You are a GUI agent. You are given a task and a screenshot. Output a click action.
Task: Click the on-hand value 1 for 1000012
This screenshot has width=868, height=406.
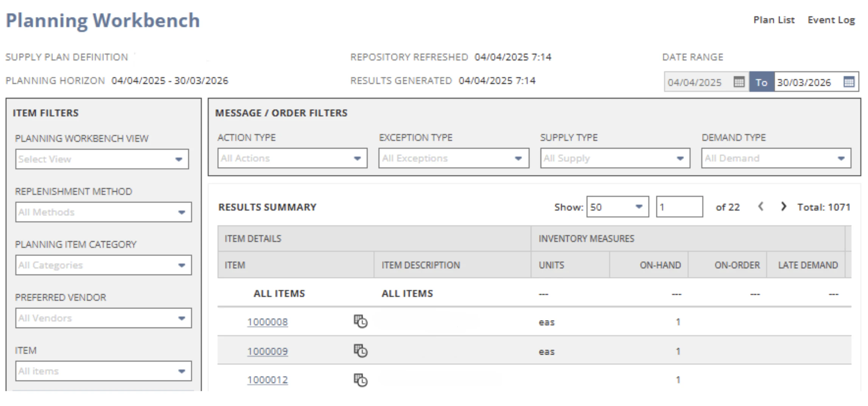[678, 380]
